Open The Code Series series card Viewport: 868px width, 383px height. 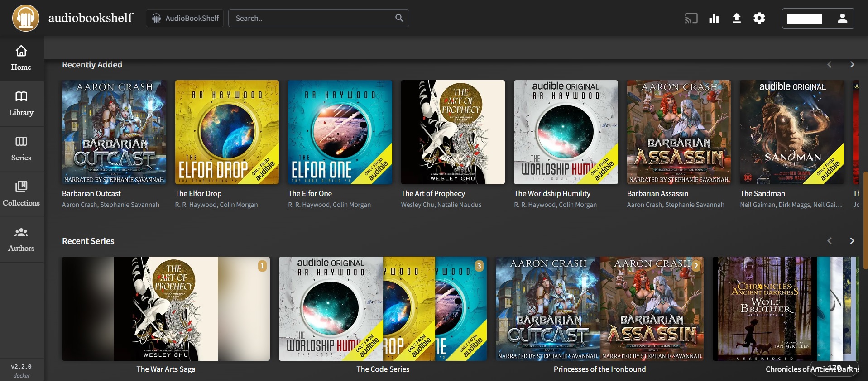383,309
